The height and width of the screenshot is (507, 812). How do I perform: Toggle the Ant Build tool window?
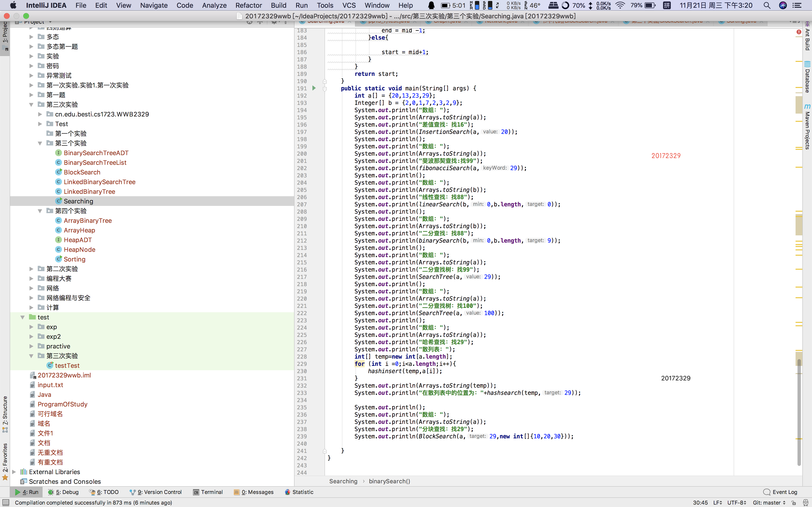click(807, 36)
